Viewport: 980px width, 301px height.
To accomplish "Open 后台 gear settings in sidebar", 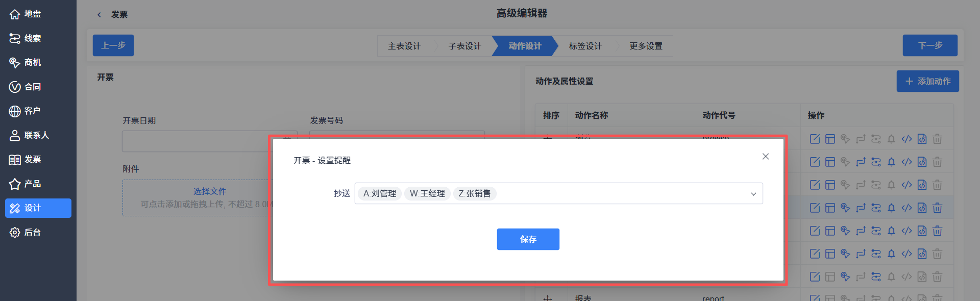I will point(15,232).
